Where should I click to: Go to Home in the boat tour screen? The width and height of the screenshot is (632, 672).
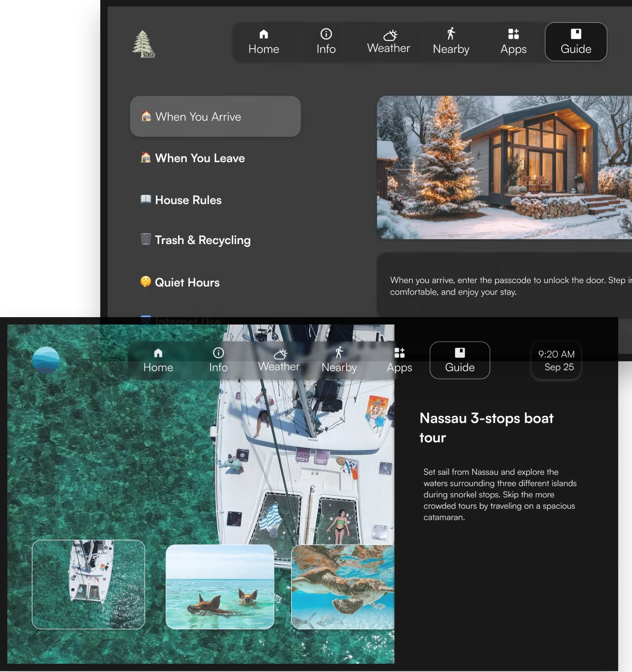point(158,360)
